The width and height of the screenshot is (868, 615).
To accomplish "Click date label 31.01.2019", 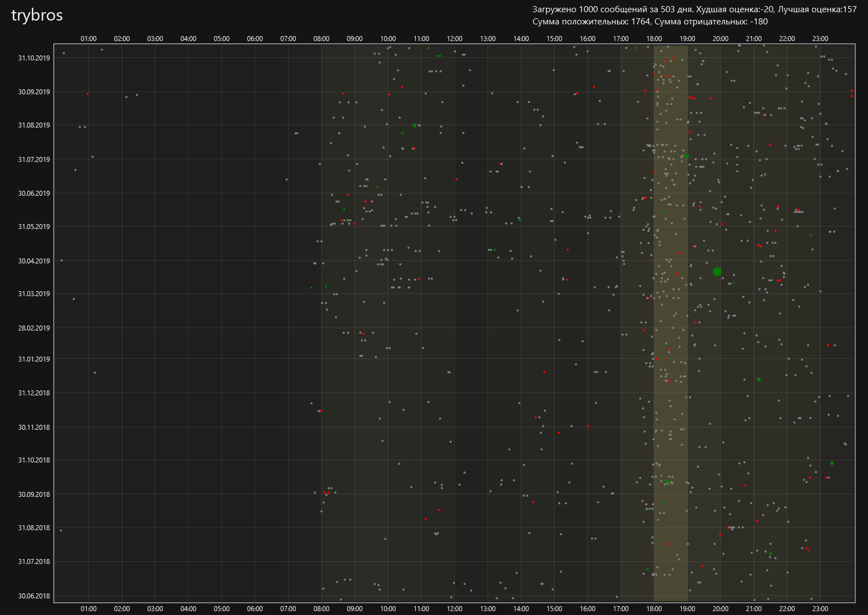I will (x=34, y=359).
